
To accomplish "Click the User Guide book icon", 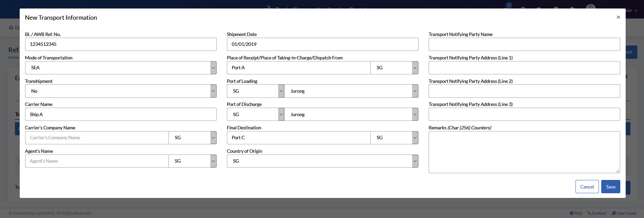I will coord(614,213).
